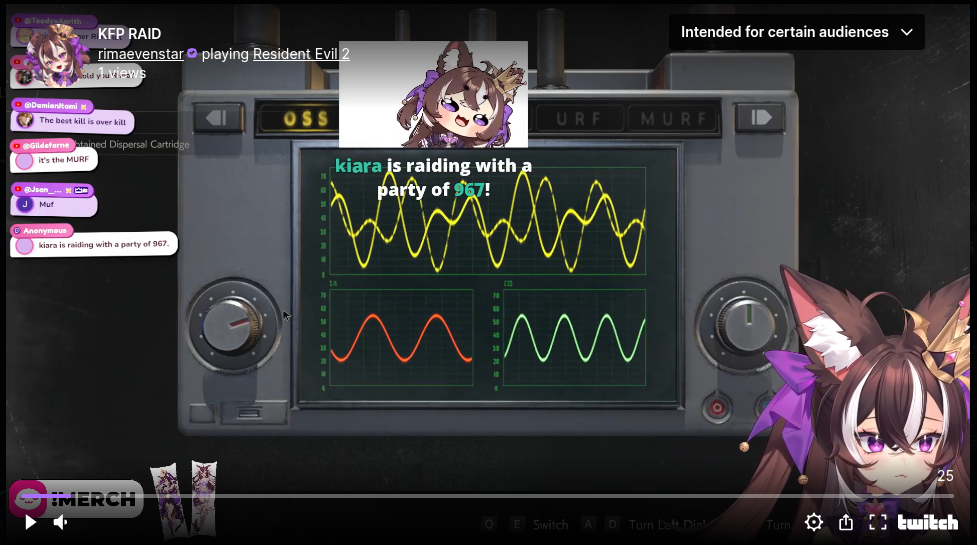This screenshot has width=977, height=545.
Task: Click Anonymous raid chat message
Action: tap(94, 245)
